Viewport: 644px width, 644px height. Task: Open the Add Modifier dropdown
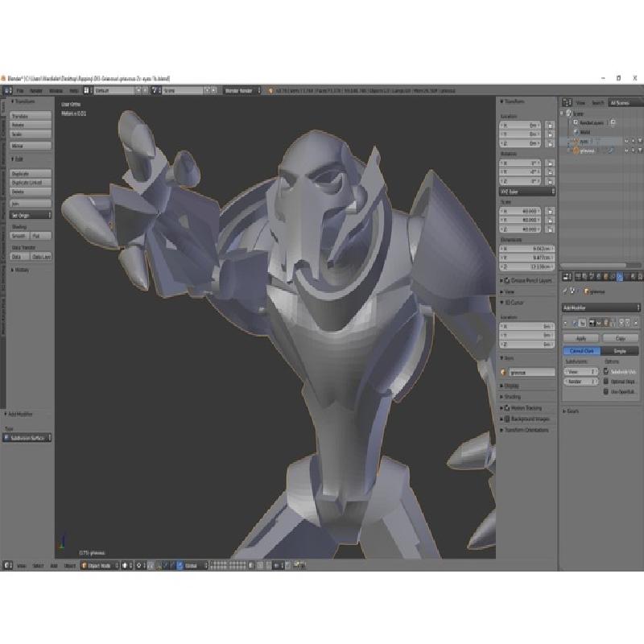(601, 308)
